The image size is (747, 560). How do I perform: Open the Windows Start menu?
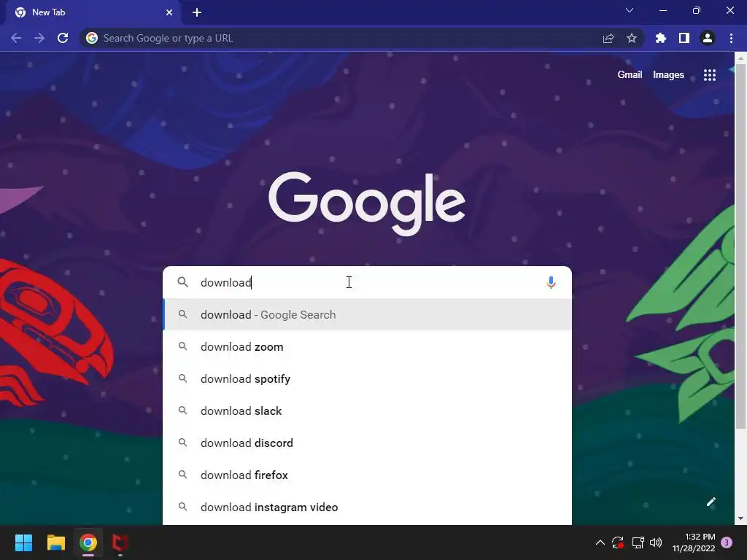click(x=23, y=542)
